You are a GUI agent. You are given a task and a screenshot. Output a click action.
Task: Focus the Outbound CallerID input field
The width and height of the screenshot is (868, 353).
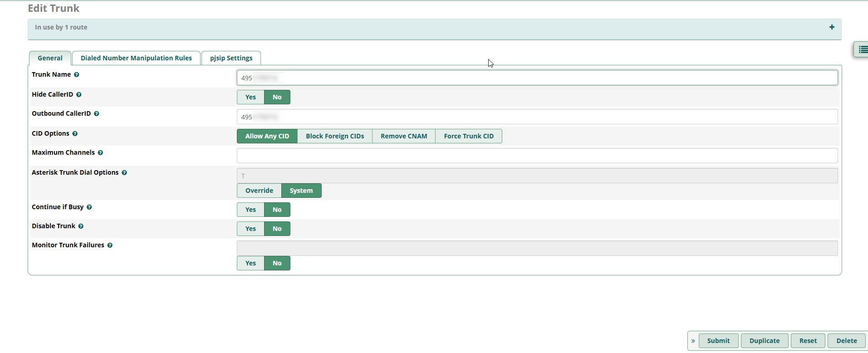click(537, 117)
